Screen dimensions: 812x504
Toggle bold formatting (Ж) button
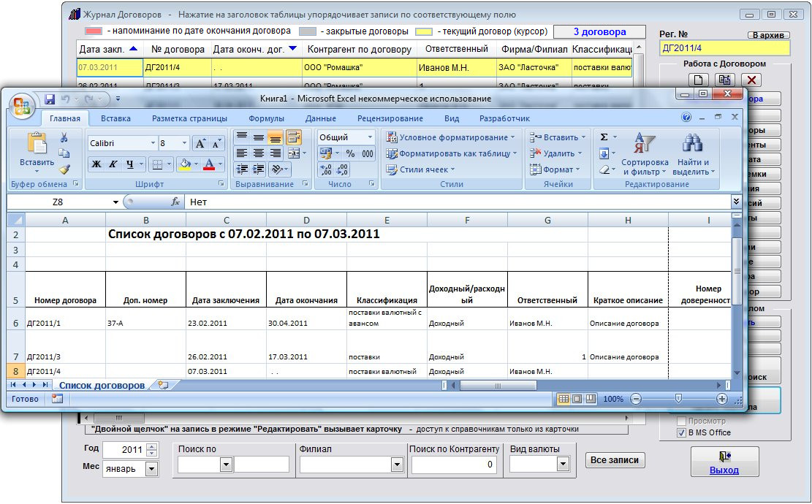coord(96,164)
